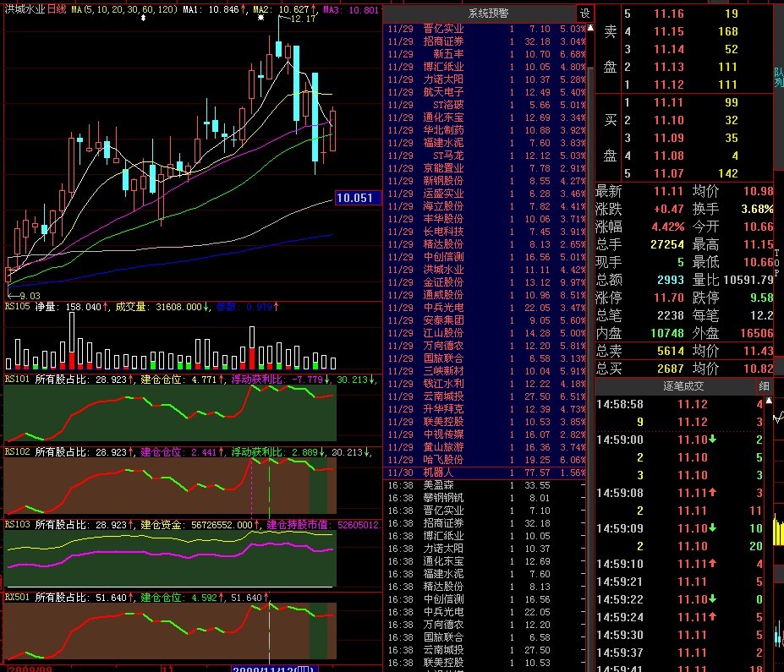Screen dimensions: 784x672
Task: Click buy level 5 price 11.07
Action: [668, 173]
